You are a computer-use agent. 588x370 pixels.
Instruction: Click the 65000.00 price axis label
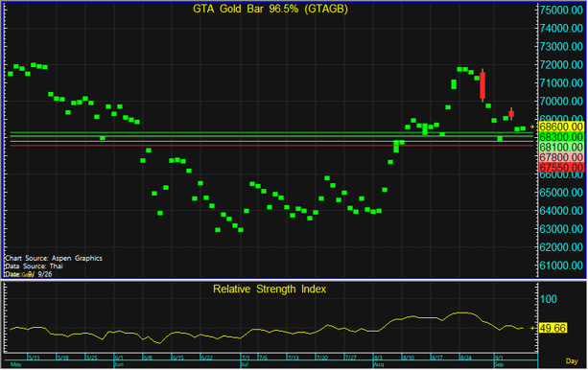point(561,193)
